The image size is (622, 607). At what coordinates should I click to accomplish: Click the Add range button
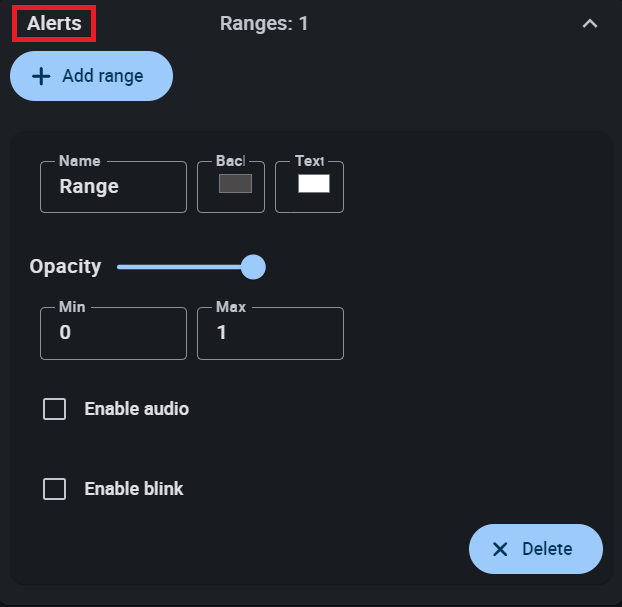(91, 76)
